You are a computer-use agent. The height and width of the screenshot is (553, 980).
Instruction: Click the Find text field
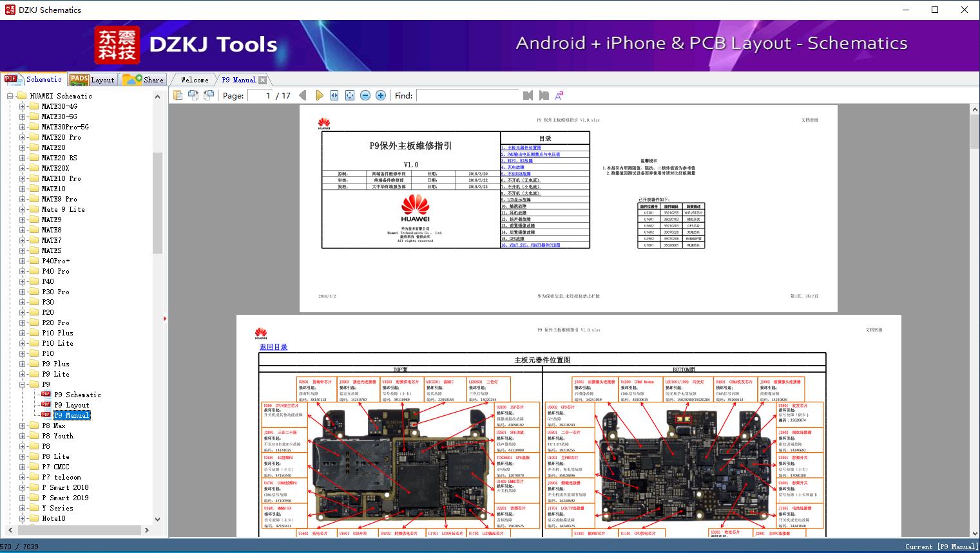pos(468,95)
